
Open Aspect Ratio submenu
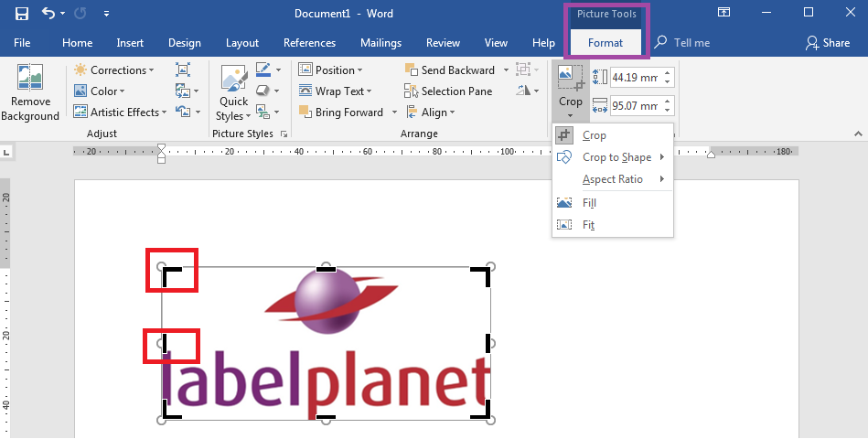[612, 179]
